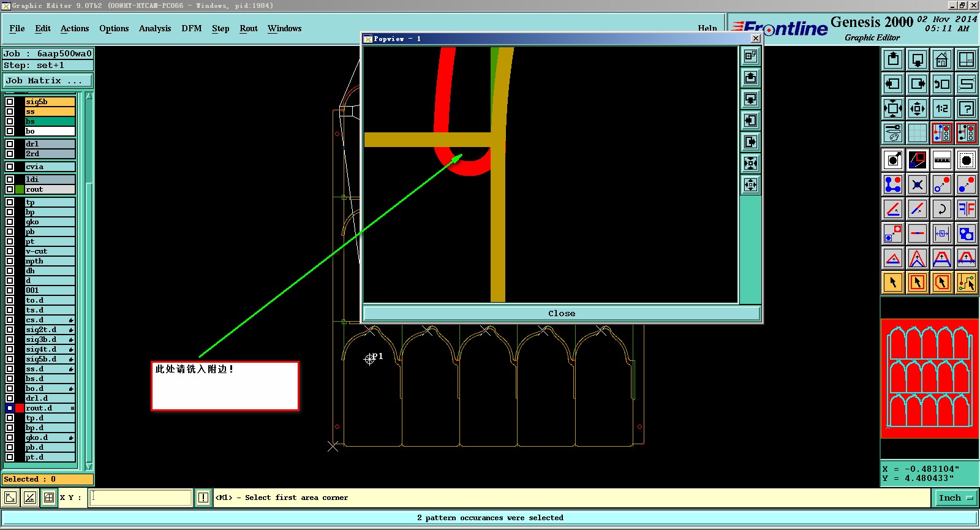
Task: Click the red panel overview thumbnail
Action: 930,378
